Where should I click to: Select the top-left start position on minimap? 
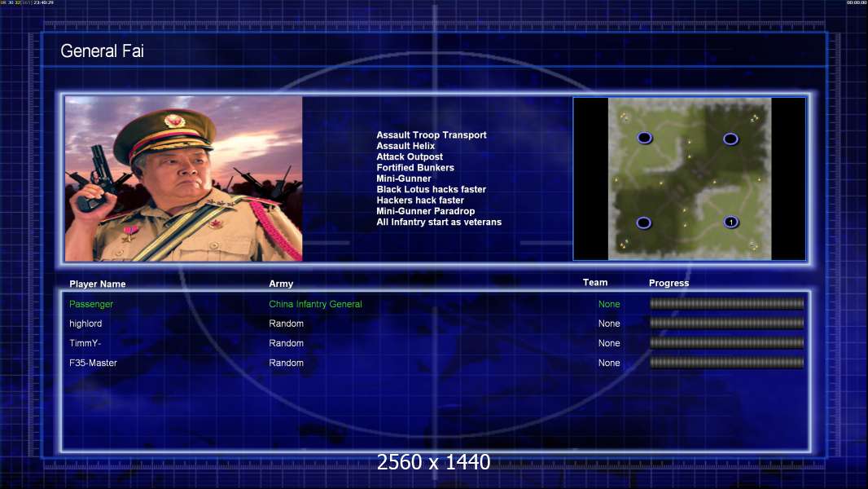click(644, 138)
